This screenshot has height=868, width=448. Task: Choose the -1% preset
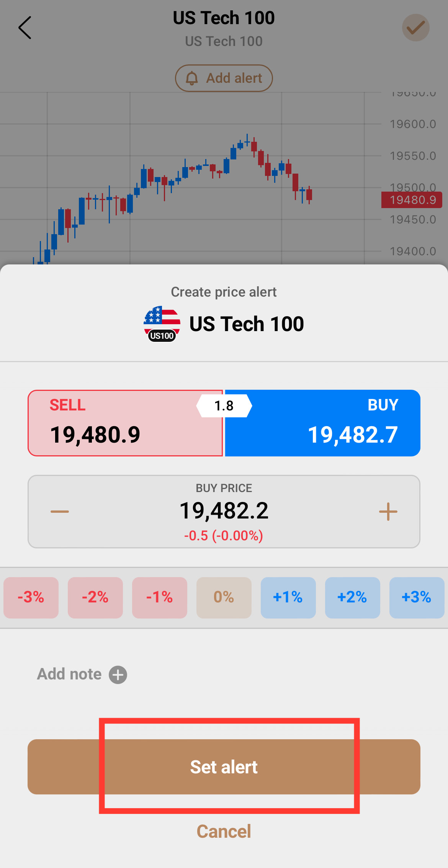160,597
